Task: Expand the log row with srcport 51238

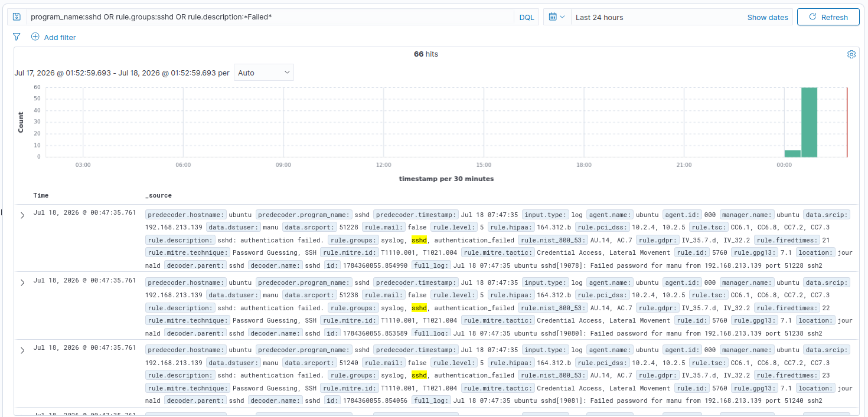Action: [x=22, y=283]
